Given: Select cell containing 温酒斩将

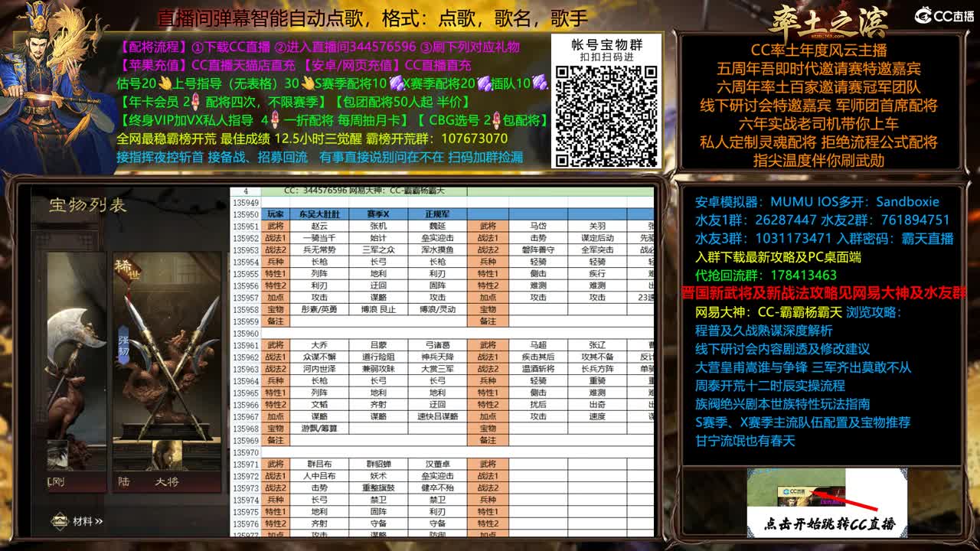Looking at the screenshot, I should (x=538, y=369).
